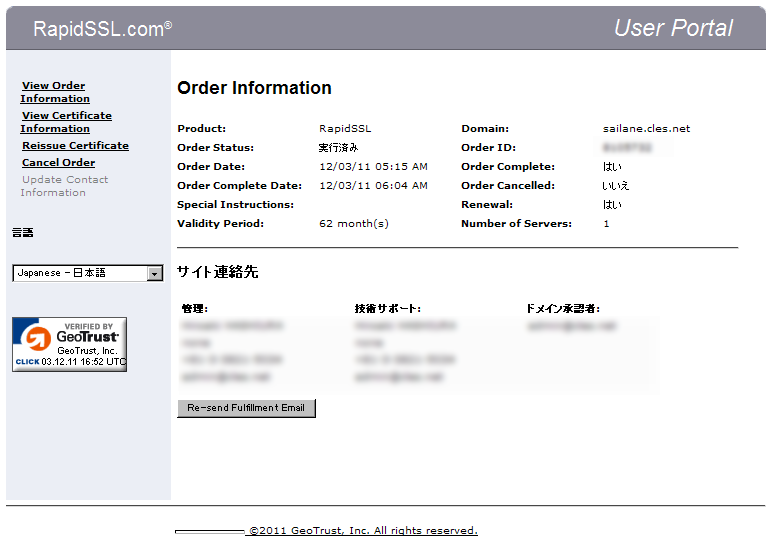Click the Order Information heading

coord(254,88)
